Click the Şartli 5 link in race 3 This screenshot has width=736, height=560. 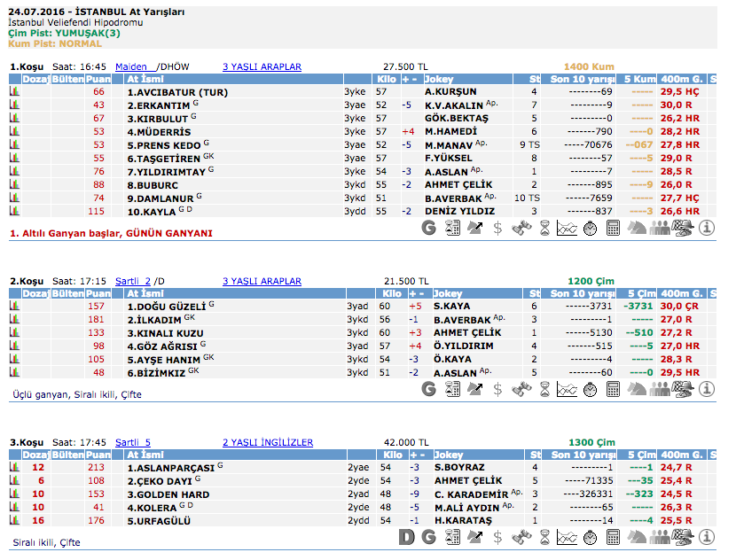pos(133,442)
